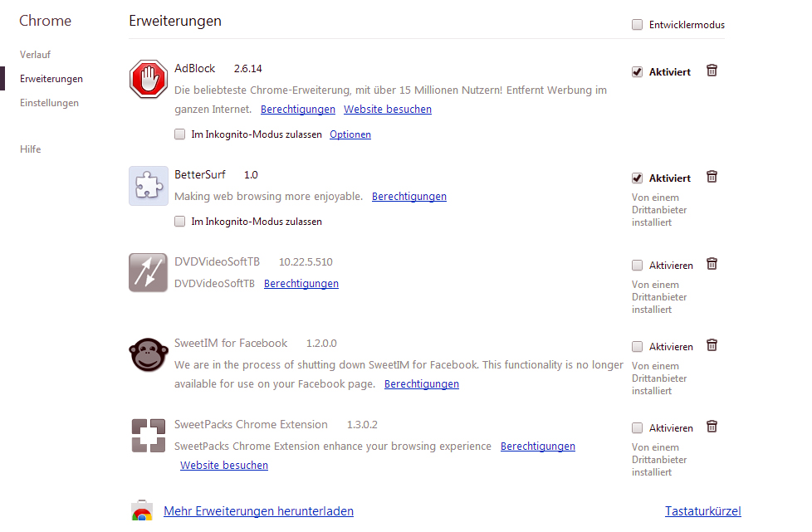Remove AdBlock using its trash icon

point(712,71)
